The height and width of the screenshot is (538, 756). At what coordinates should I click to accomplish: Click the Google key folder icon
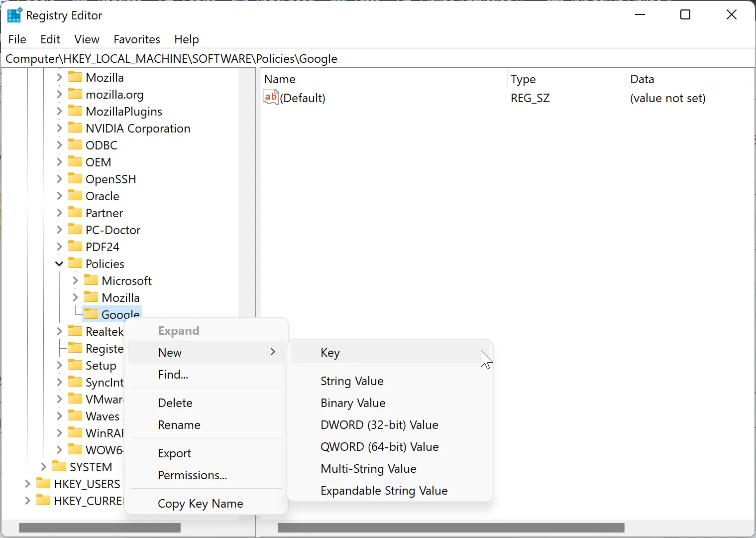click(91, 314)
